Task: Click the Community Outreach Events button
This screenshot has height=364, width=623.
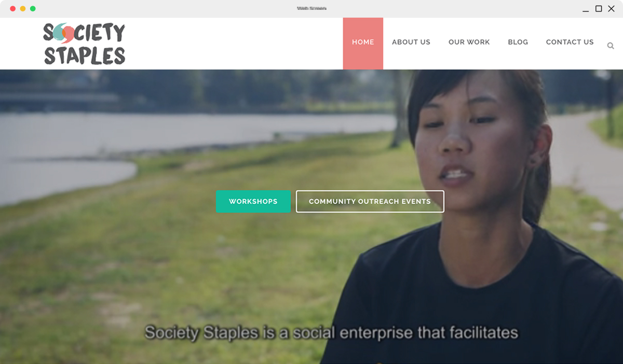Action: click(x=370, y=201)
